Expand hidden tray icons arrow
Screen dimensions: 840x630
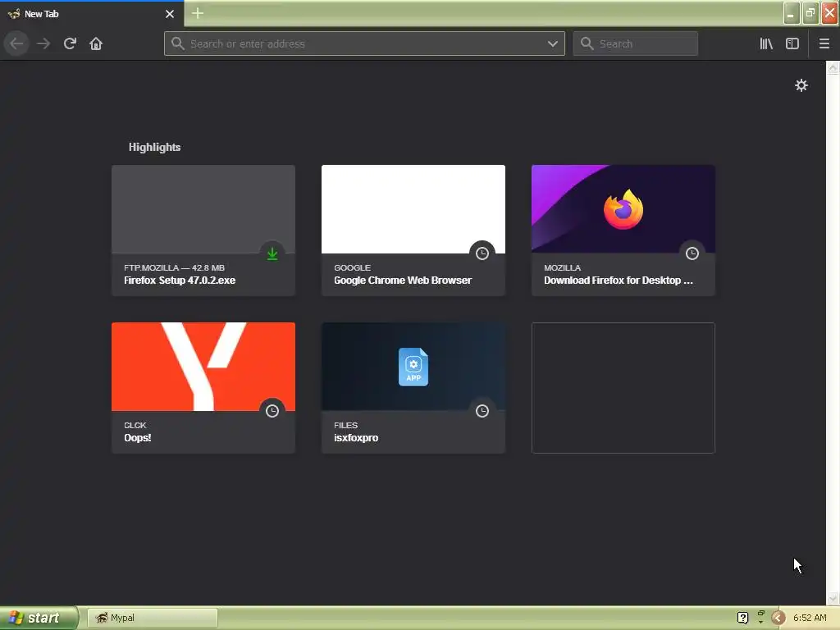[778, 618]
